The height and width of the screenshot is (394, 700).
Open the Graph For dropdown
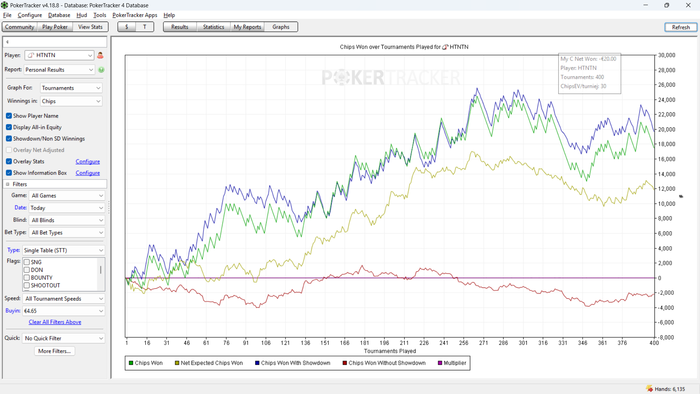[x=71, y=88]
